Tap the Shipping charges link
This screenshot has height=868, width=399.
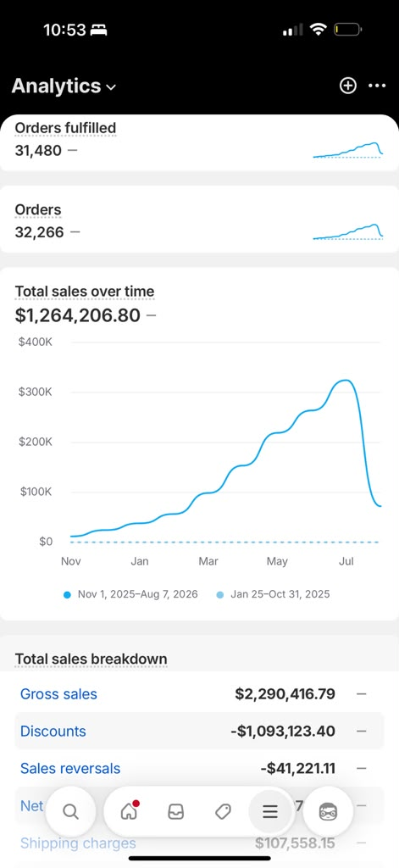(x=78, y=843)
